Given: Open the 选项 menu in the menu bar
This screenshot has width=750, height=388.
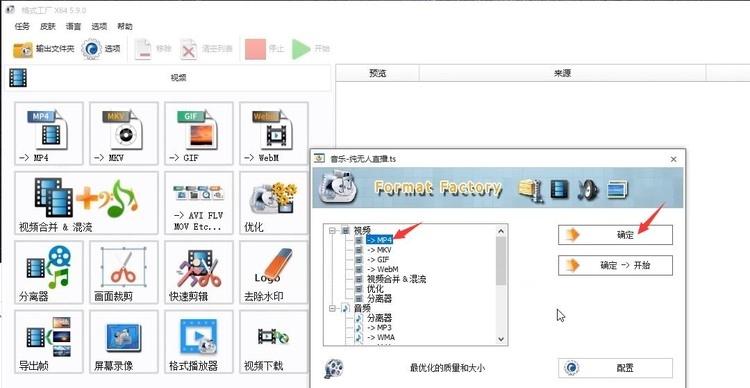Looking at the screenshot, I should 99,26.
